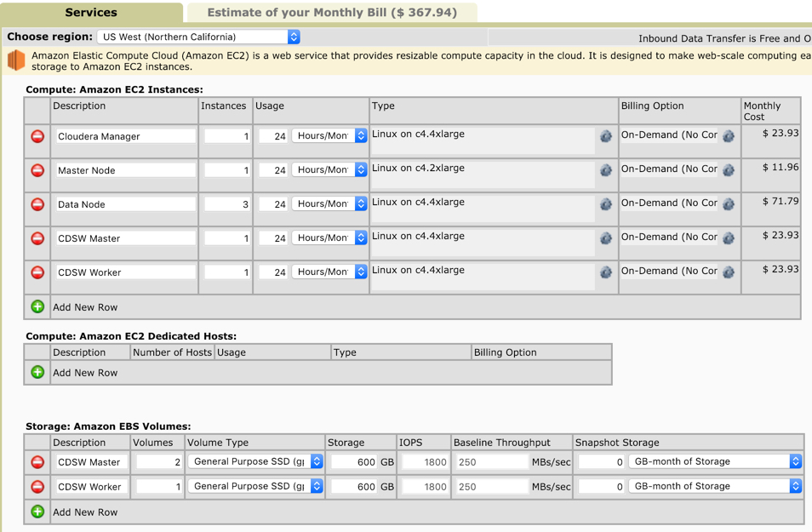
Task: Open billing option gear for Data Node
Action: (729, 204)
